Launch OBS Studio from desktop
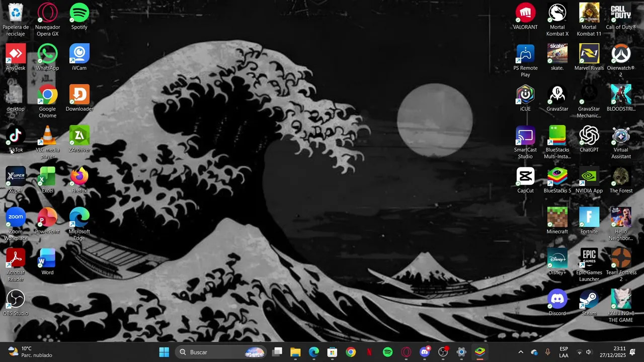 (x=16, y=303)
